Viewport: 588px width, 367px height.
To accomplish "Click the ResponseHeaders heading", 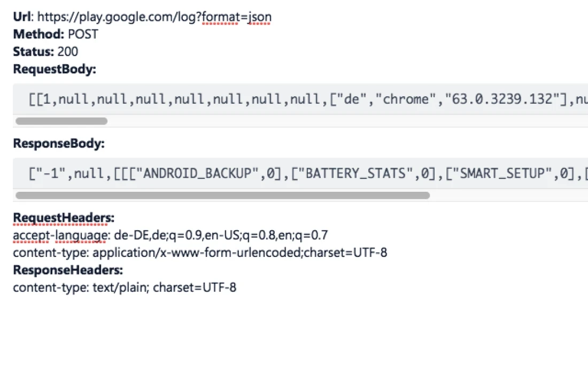I will point(68,270).
